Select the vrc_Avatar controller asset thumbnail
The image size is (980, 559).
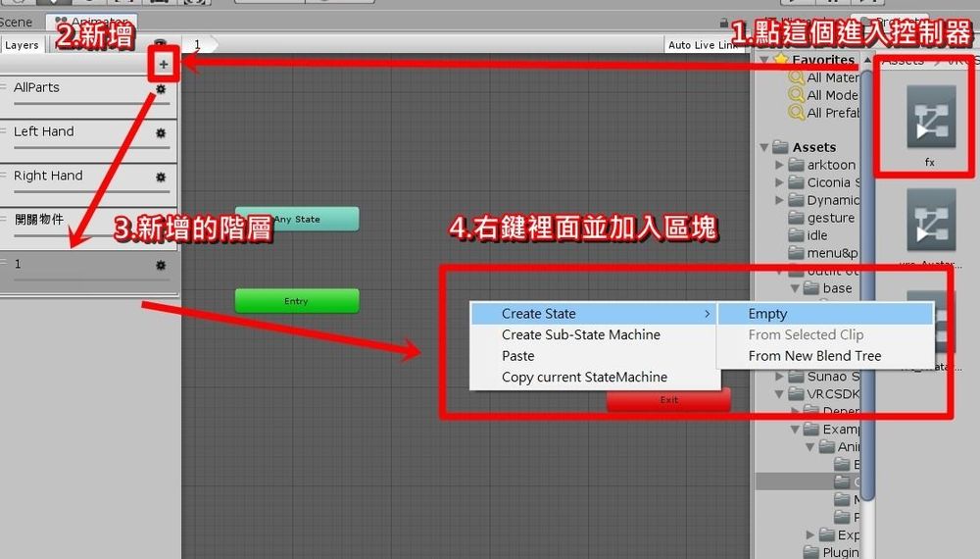click(931, 220)
